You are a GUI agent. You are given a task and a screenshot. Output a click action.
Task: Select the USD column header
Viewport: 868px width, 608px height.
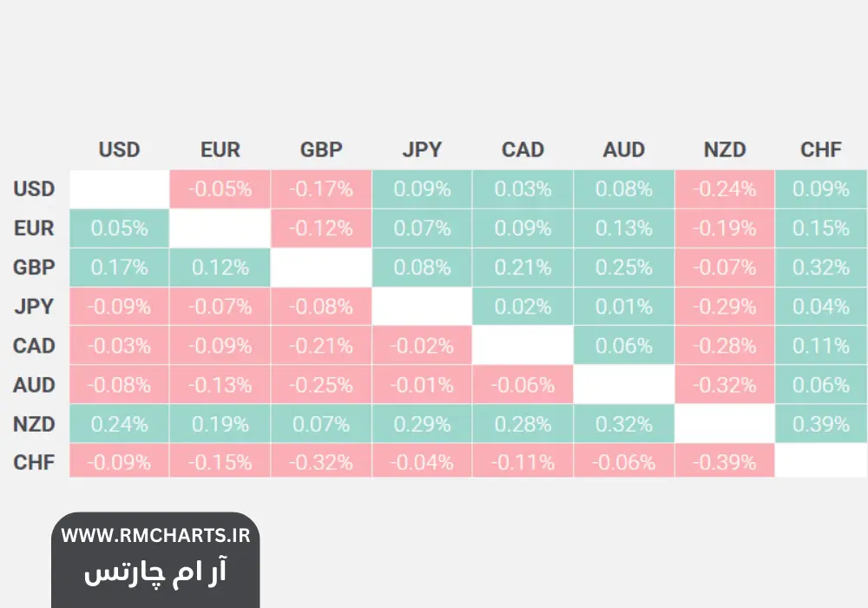coord(119,149)
